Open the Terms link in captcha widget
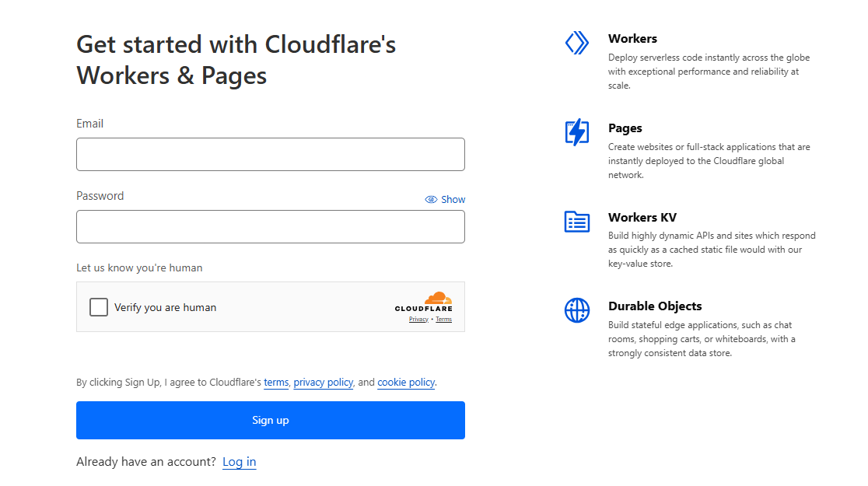Image resolution: width=868 pixels, height=486 pixels. click(x=443, y=320)
